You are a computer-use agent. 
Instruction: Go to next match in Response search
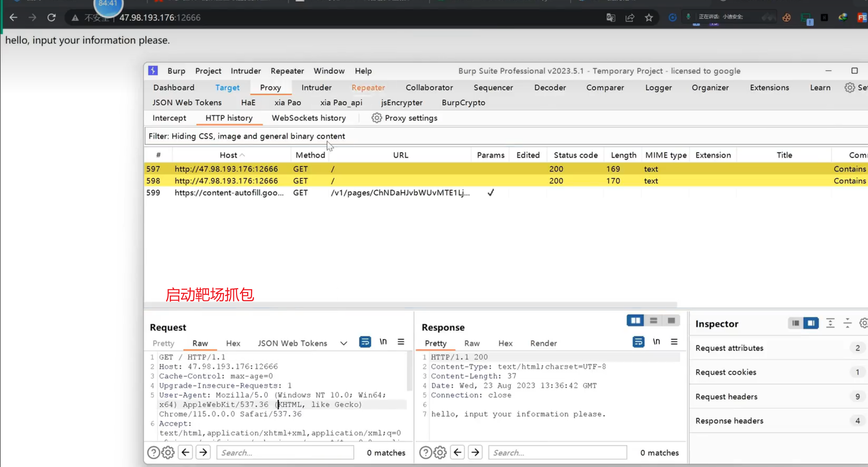pyautogui.click(x=475, y=452)
